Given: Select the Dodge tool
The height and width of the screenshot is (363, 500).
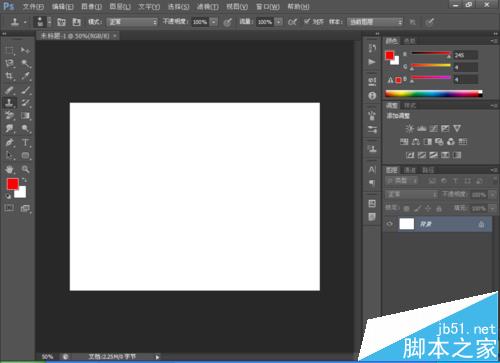Looking at the screenshot, I should pos(25,129).
